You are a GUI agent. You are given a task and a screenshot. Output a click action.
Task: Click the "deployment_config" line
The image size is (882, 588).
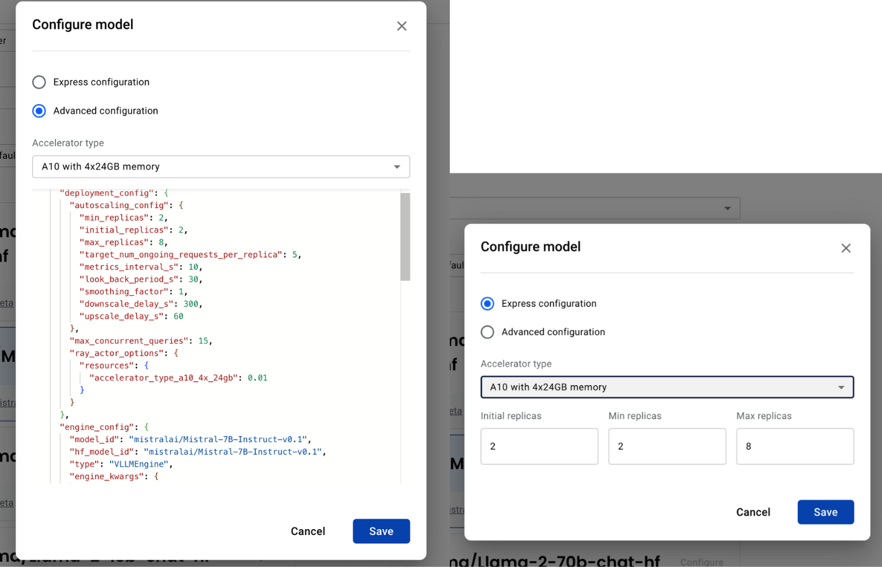coord(114,193)
